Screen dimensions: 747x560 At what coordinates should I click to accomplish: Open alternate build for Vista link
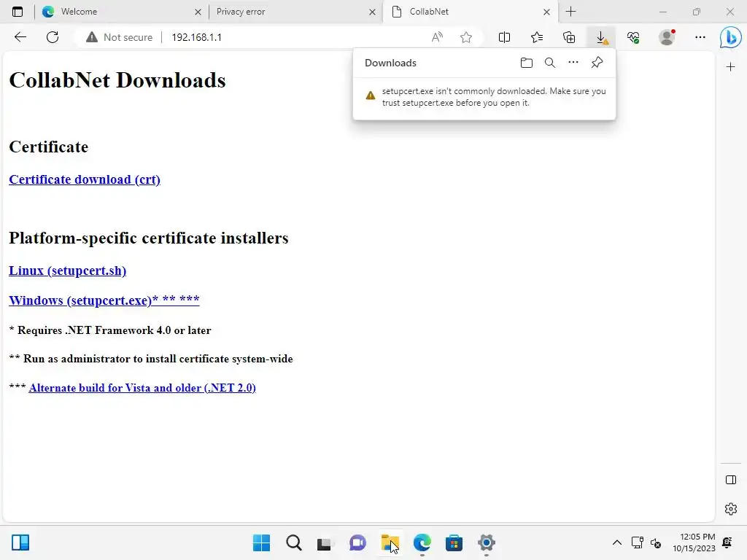[x=142, y=388]
